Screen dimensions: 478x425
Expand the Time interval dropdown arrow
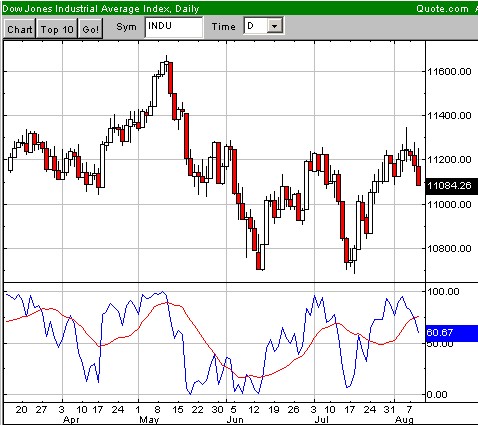[x=275, y=26]
